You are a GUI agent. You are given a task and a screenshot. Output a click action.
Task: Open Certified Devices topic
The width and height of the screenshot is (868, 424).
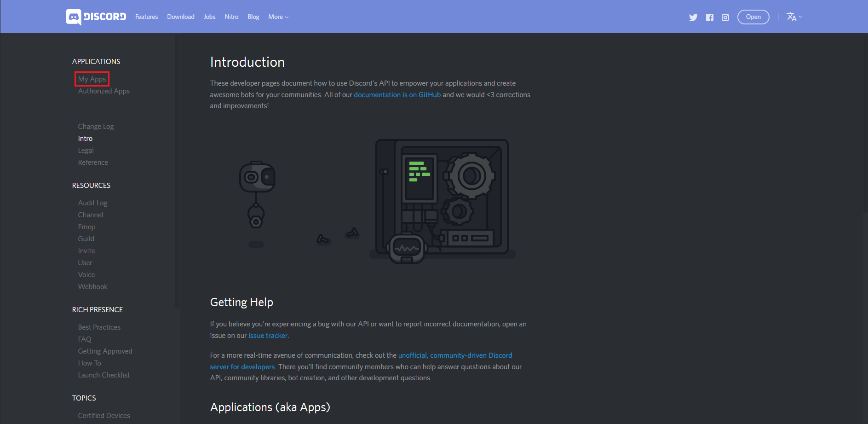coord(104,416)
